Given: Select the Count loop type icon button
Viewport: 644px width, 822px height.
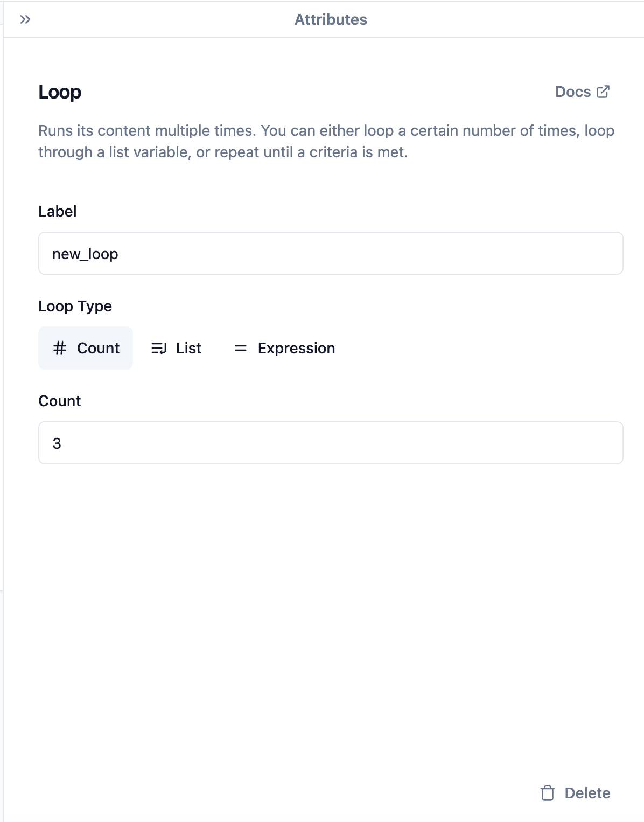Looking at the screenshot, I should 85,348.
